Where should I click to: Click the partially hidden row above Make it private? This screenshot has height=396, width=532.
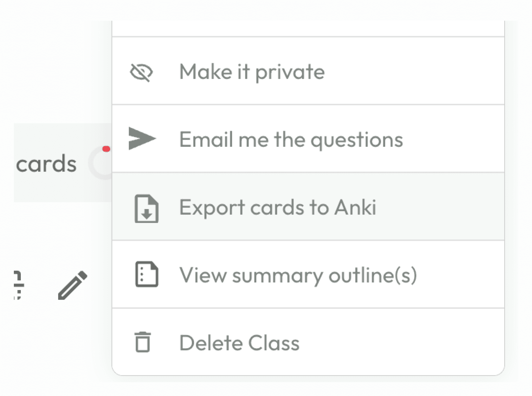pos(308,28)
